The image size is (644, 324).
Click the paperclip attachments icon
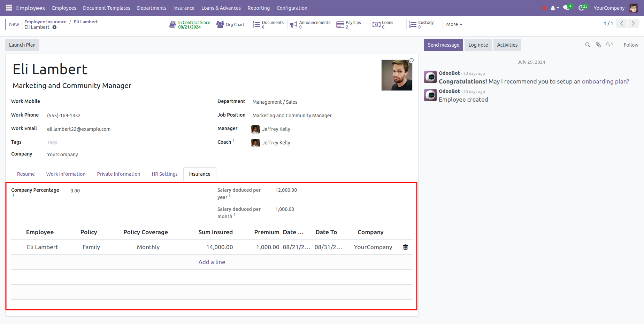click(x=598, y=45)
